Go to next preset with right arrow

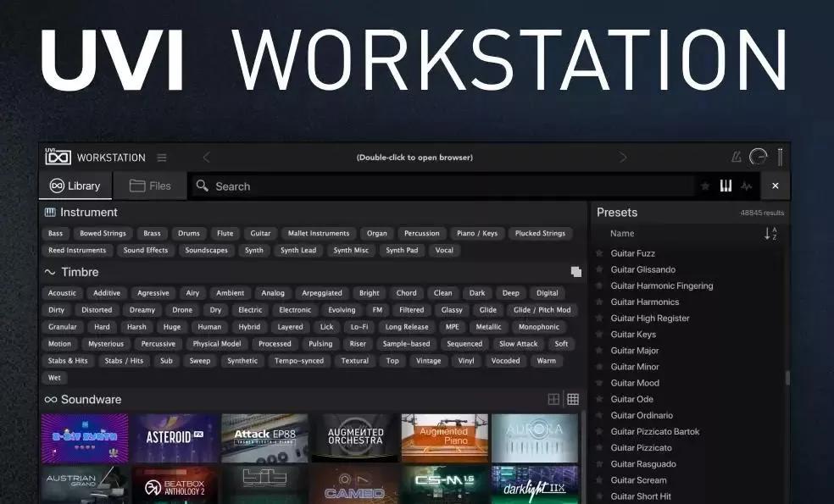click(622, 158)
